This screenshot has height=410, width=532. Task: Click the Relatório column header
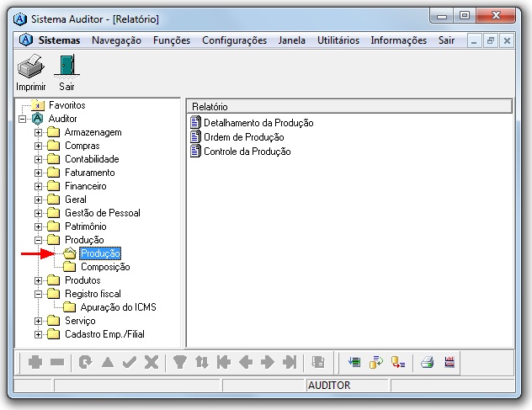[348, 107]
